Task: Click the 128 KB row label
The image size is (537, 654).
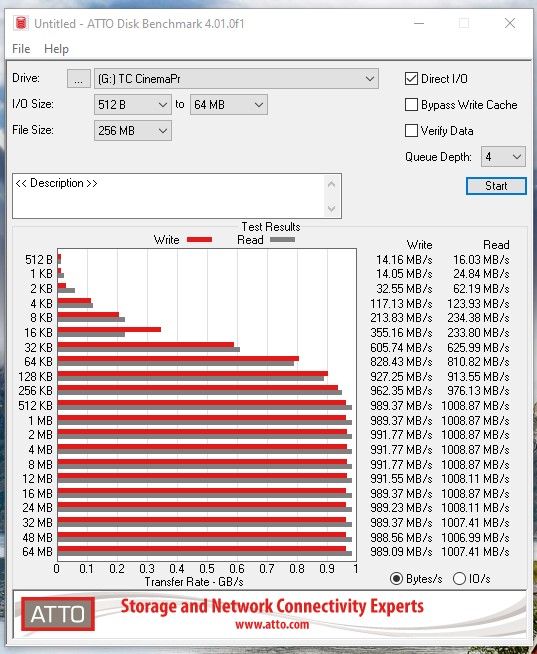Action: (35, 377)
